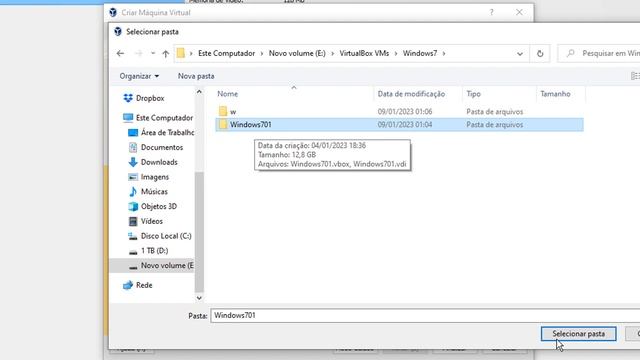
Task: Select the Windows701 folder row
Action: [x=399, y=124]
